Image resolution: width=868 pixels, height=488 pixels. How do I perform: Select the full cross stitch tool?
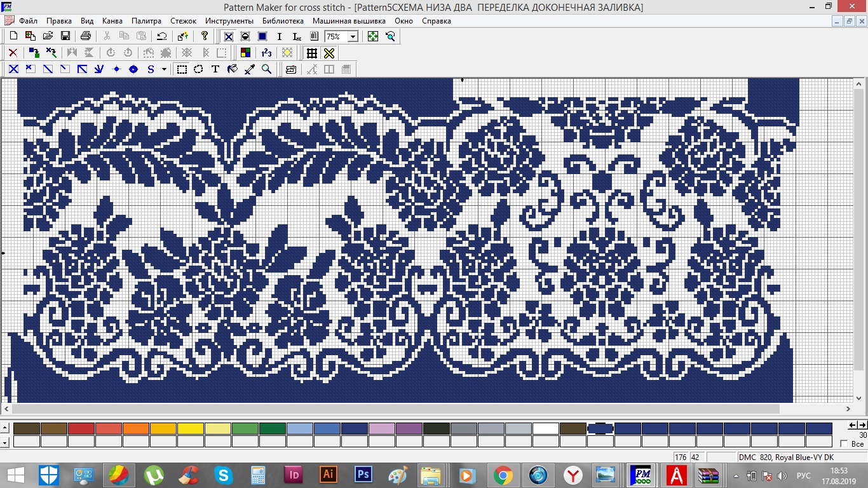[x=13, y=69]
